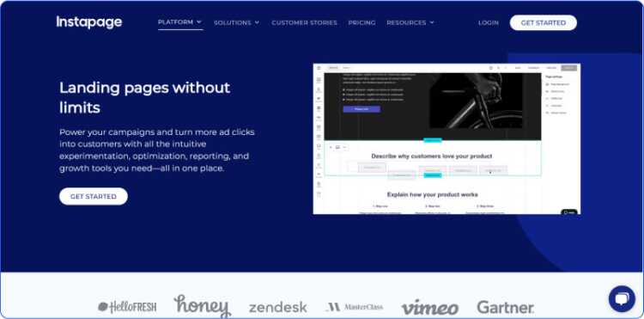
Task: Click Get Started below the hero text
Action: pos(94,197)
